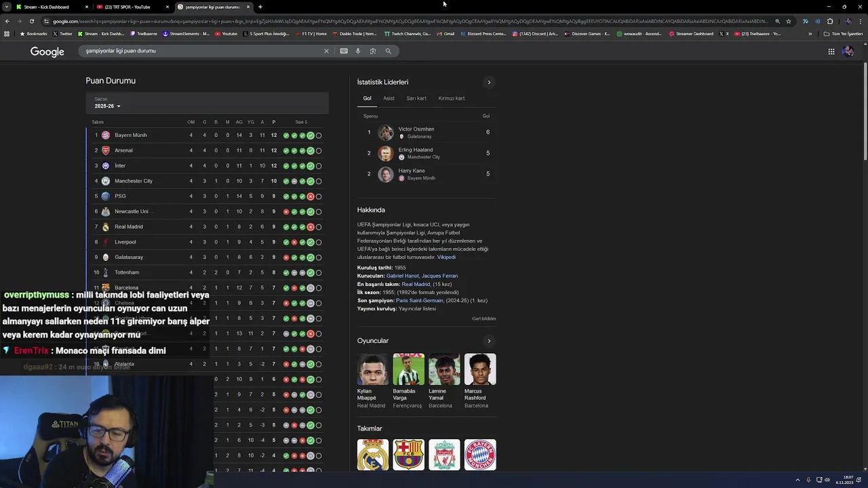Clear the search box with the X icon

tap(326, 51)
